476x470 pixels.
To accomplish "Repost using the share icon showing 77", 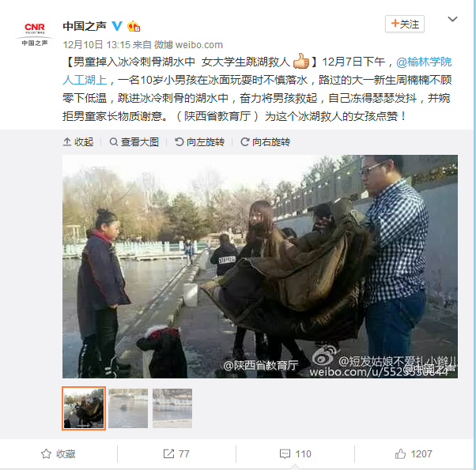I will click(x=176, y=454).
